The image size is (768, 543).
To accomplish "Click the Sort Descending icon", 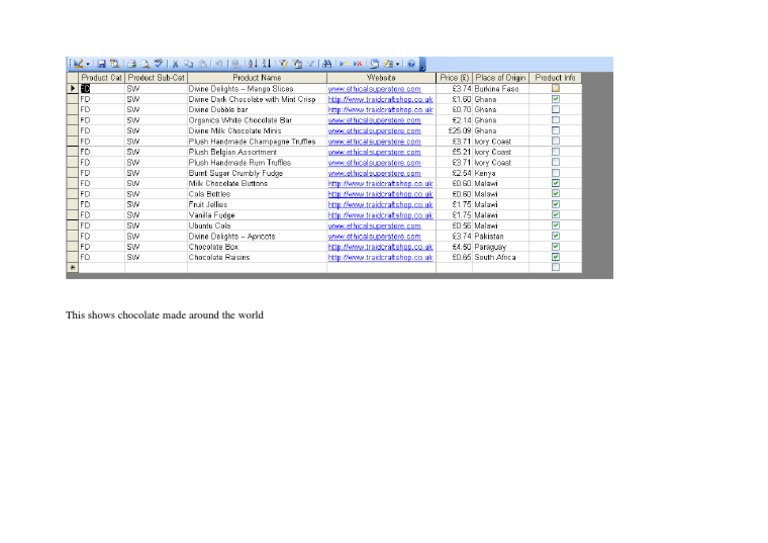I will pos(266,64).
